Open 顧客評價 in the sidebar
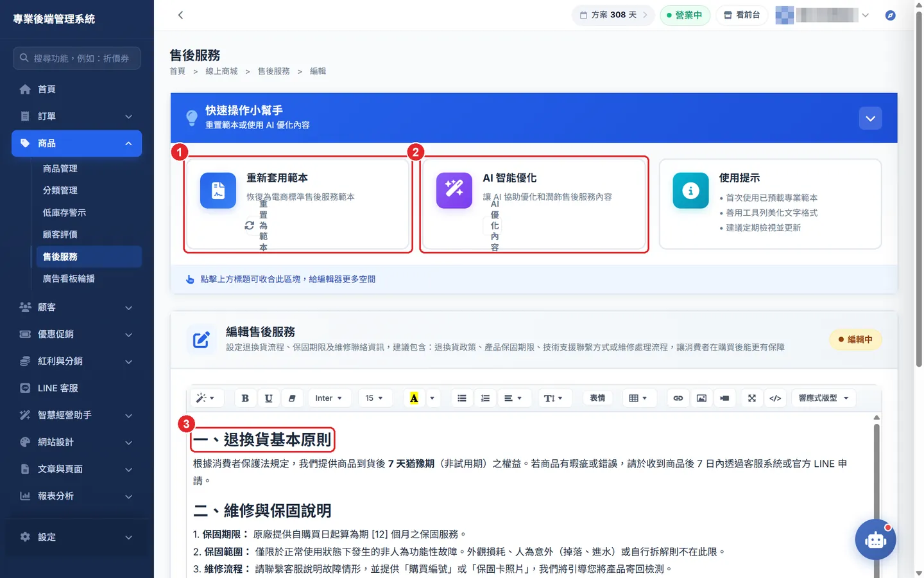The height and width of the screenshot is (578, 924). (x=60, y=234)
